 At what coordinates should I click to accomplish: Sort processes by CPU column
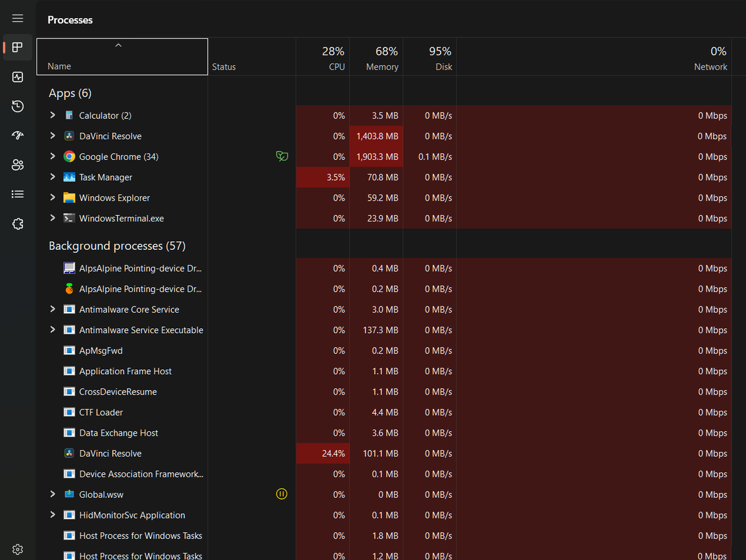point(323,57)
